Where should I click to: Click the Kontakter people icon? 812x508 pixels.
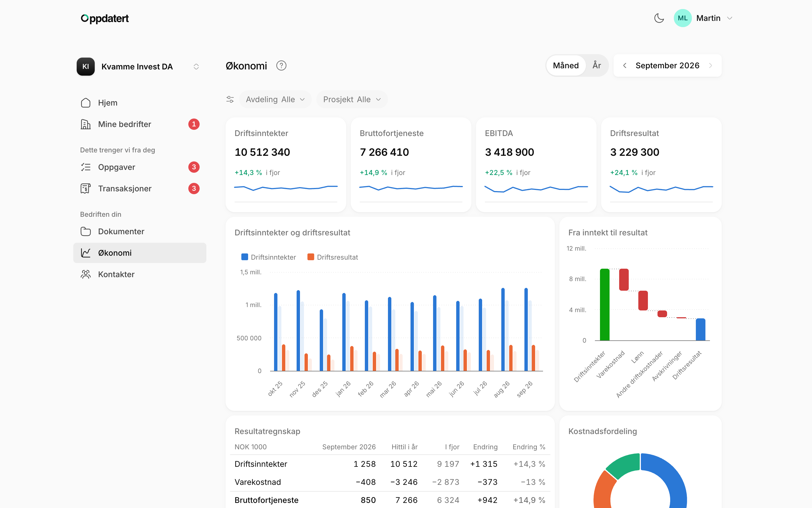(85, 275)
